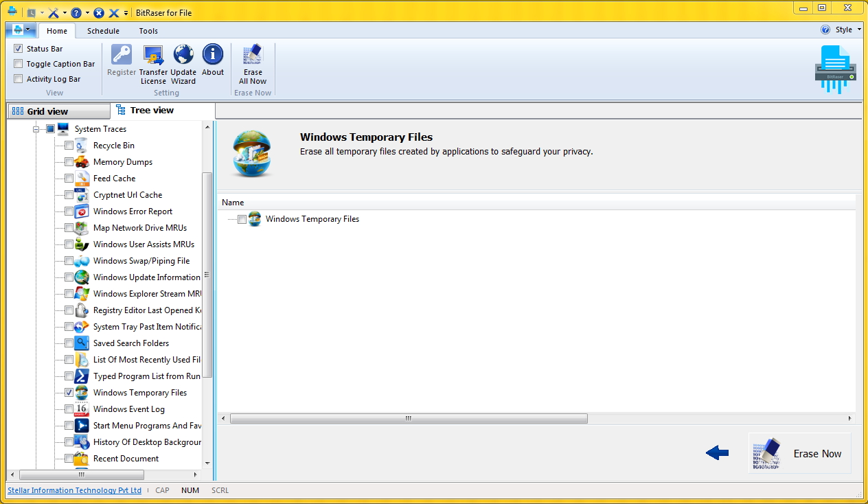Image resolution: width=868 pixels, height=504 pixels.
Task: Open the Tools ribbon tab
Action: click(x=148, y=31)
